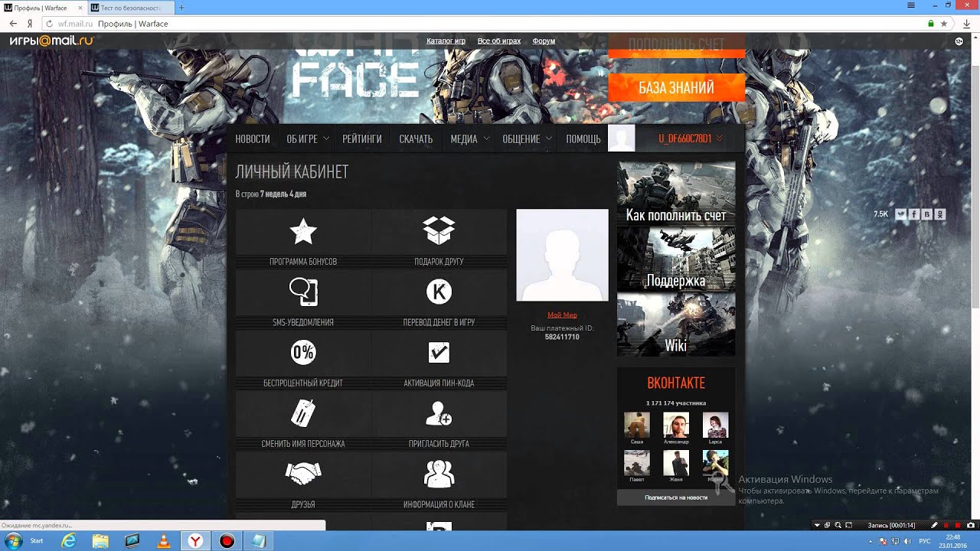Open VLC media player from taskbar
980x551 pixels.
pyautogui.click(x=163, y=541)
